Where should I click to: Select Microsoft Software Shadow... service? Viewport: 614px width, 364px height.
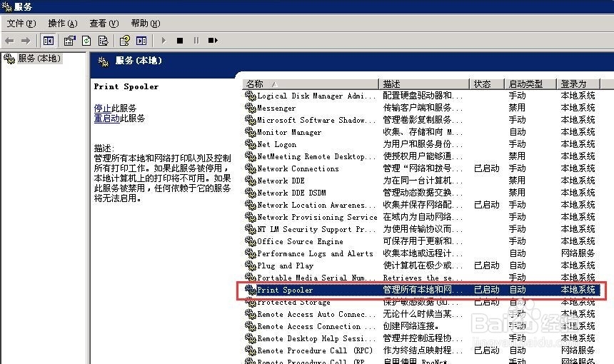(x=316, y=120)
